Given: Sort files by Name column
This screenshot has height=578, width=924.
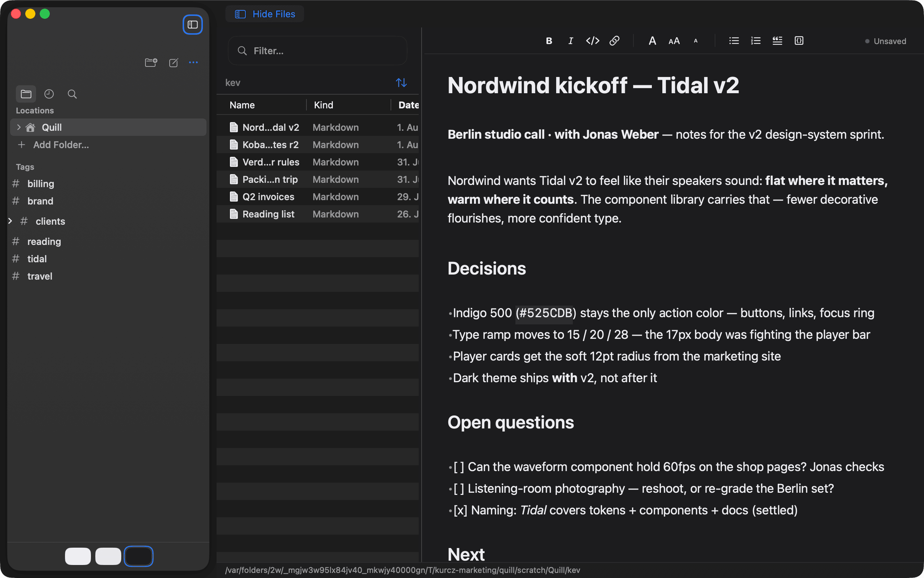Looking at the screenshot, I should point(242,105).
